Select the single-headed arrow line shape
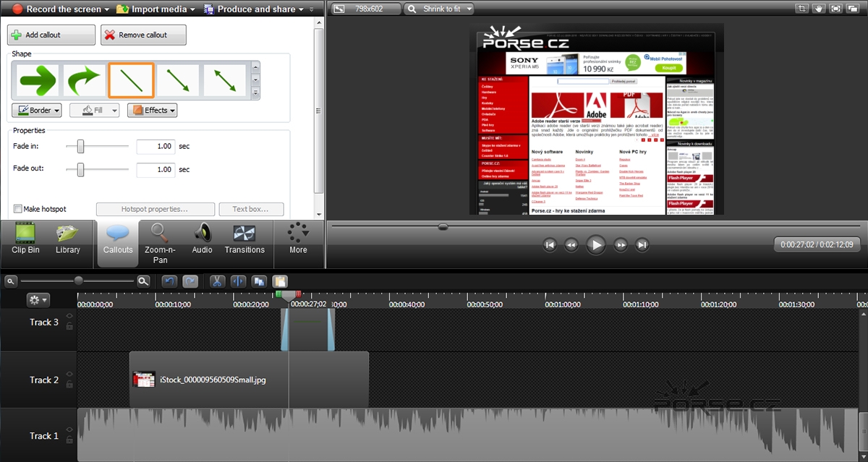Viewport: 868px width, 462px height. (178, 80)
